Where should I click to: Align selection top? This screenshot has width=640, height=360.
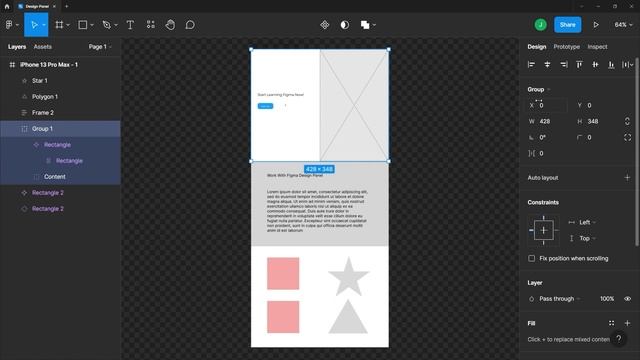click(579, 64)
